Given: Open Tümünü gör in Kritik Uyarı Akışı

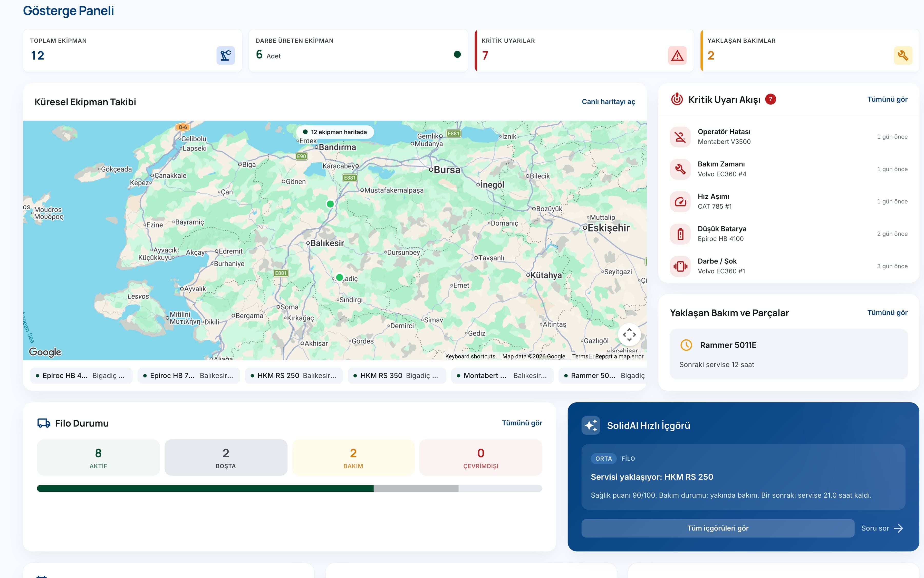Looking at the screenshot, I should (x=887, y=99).
